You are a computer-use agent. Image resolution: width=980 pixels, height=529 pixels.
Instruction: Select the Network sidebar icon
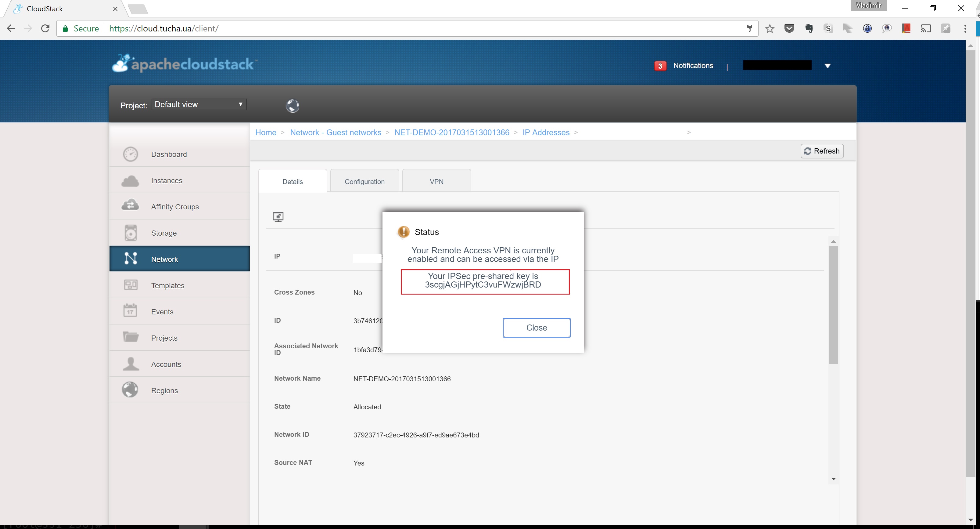pyautogui.click(x=131, y=258)
